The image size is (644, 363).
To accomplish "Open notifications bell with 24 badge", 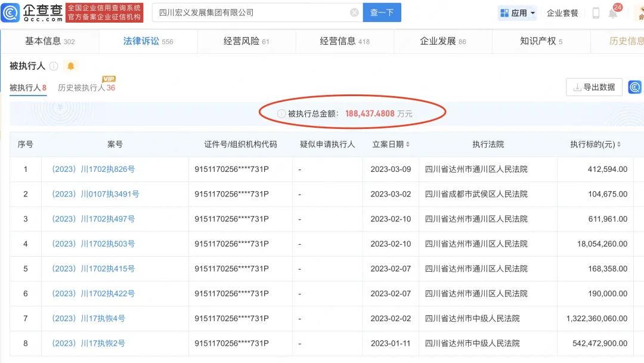I will pyautogui.click(x=613, y=13).
